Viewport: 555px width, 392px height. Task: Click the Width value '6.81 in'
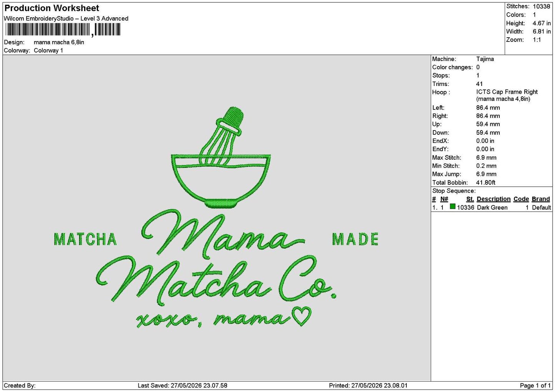click(542, 31)
